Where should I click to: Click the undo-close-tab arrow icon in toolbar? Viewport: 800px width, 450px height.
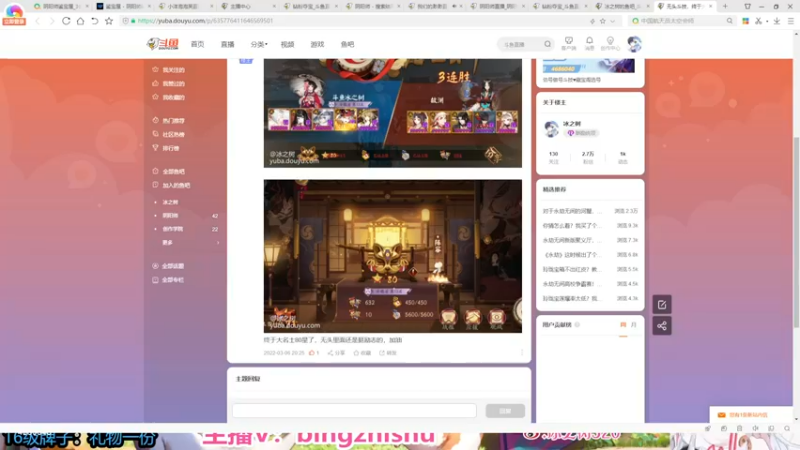click(94, 21)
